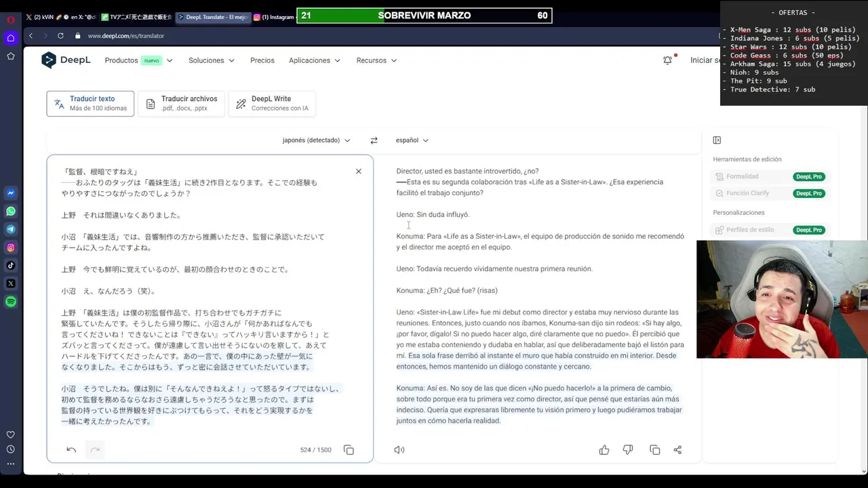Open Spotify in the Opera sidebar
This screenshot has height=488, width=868.
[x=11, y=302]
